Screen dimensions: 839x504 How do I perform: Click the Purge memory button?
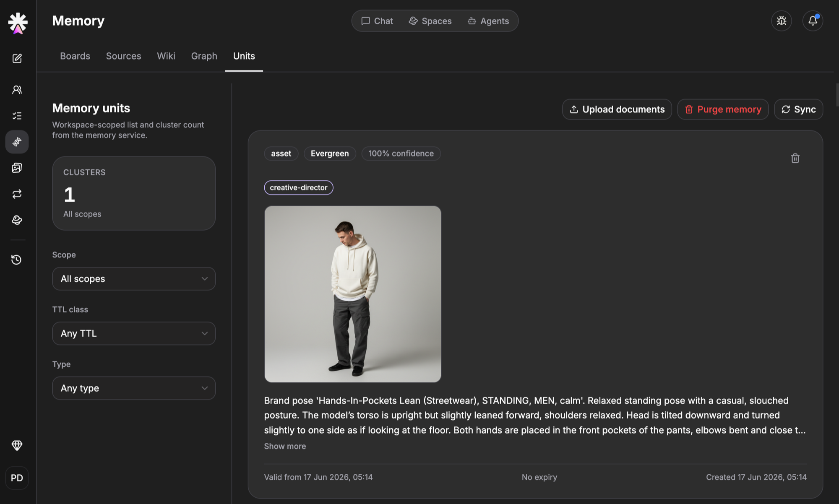tap(723, 109)
